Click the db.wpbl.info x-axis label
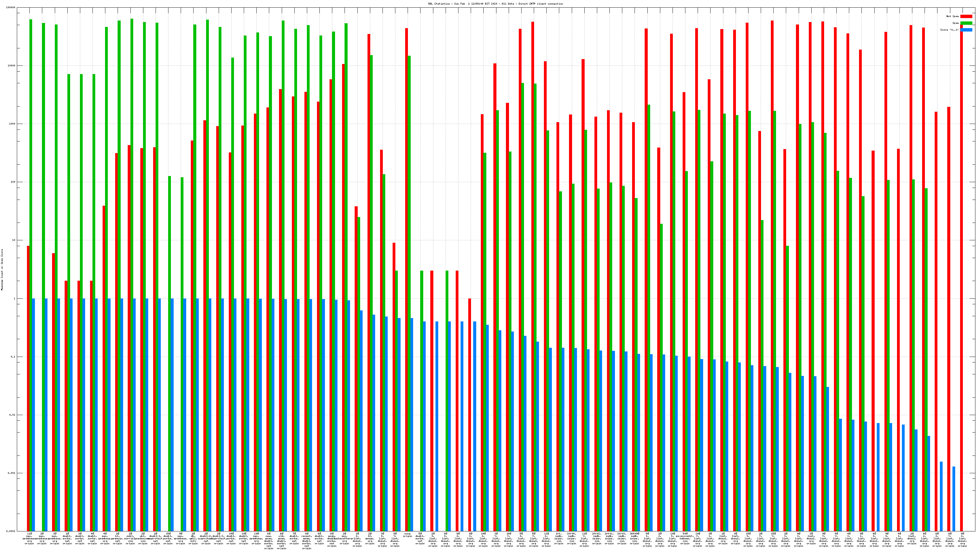980x551 pixels. tap(193, 538)
